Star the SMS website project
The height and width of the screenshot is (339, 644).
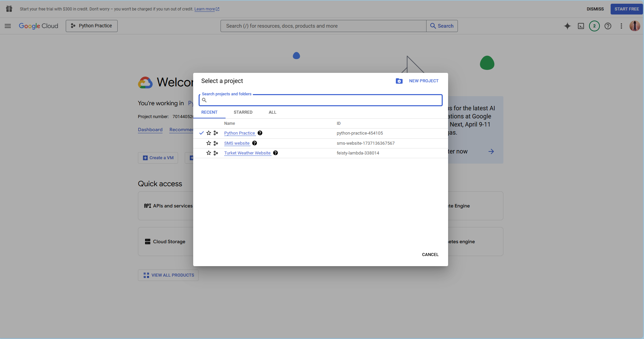point(209,143)
